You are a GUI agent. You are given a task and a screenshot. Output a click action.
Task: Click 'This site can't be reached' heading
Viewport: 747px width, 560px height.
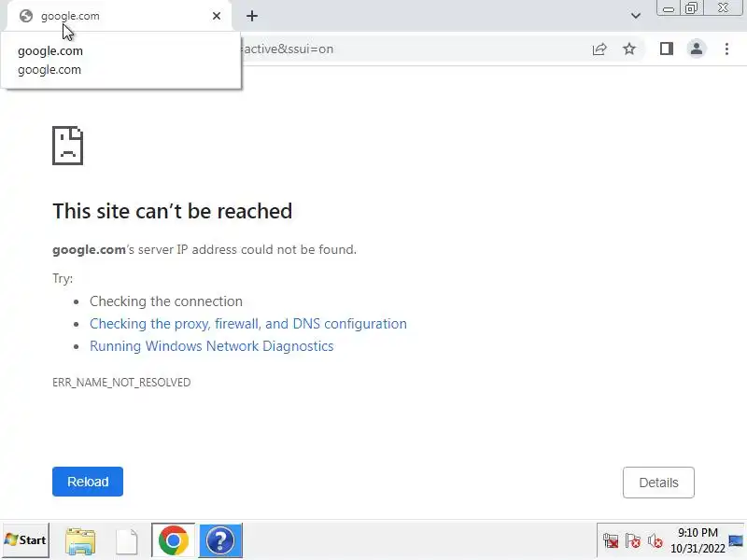pyautogui.click(x=173, y=211)
